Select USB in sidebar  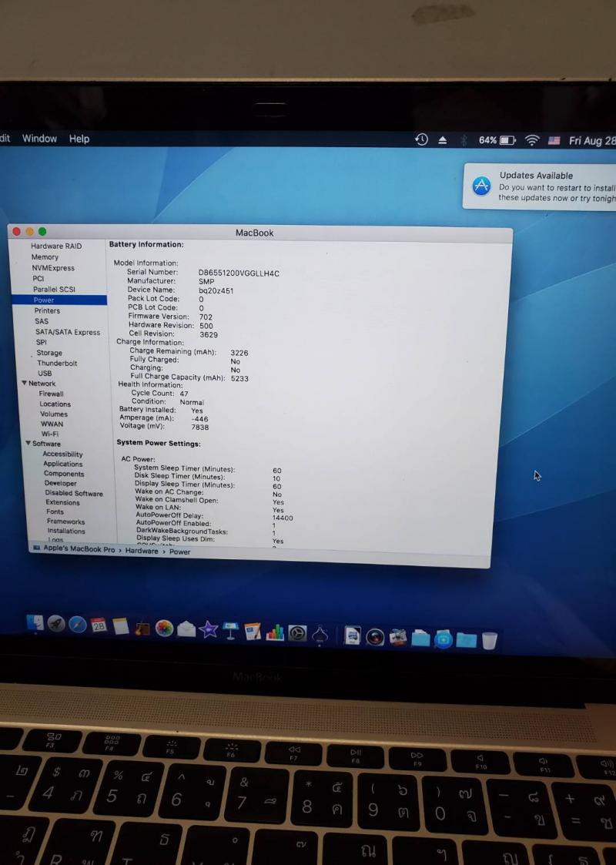pos(45,373)
